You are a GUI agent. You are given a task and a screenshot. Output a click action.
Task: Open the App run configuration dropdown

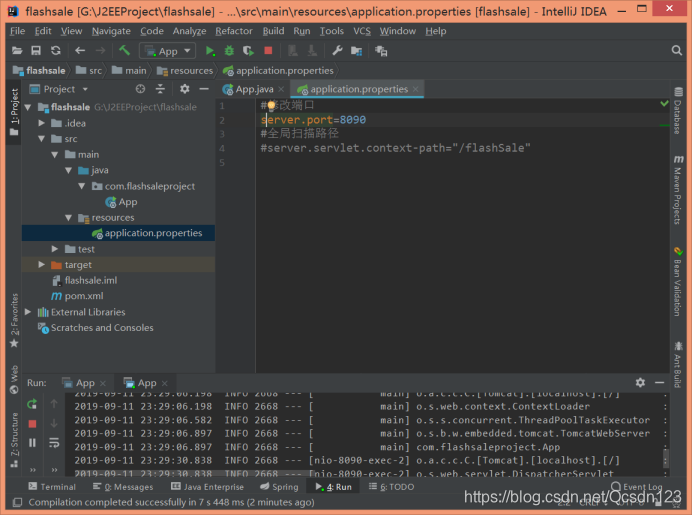pos(167,51)
